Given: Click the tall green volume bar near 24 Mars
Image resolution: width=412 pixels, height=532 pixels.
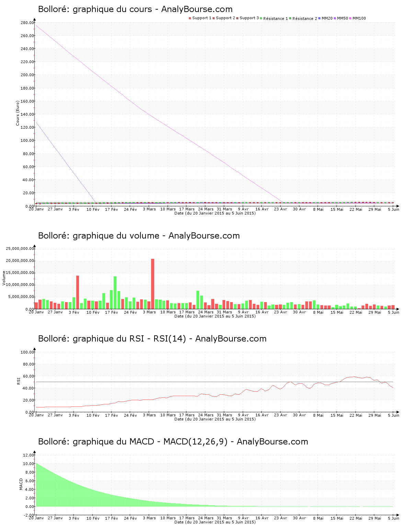Looking at the screenshot, I should 198,300.
